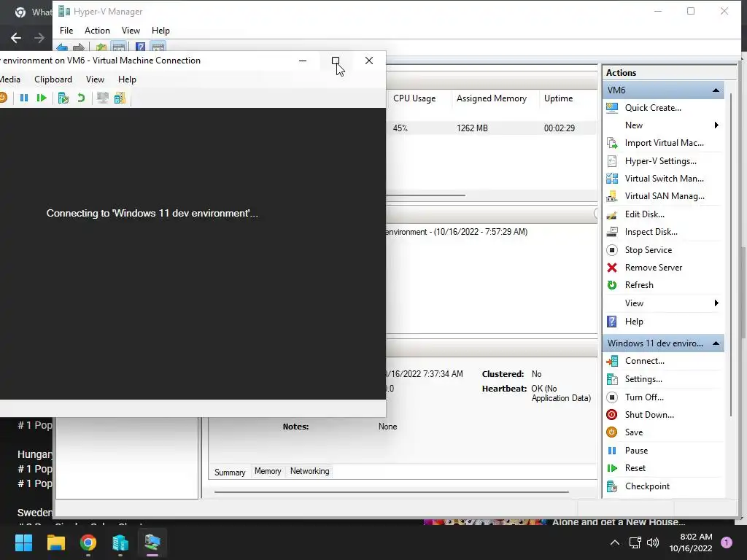
Task: Collapse Windows 11 dev enviro actions section
Action: [x=716, y=343]
